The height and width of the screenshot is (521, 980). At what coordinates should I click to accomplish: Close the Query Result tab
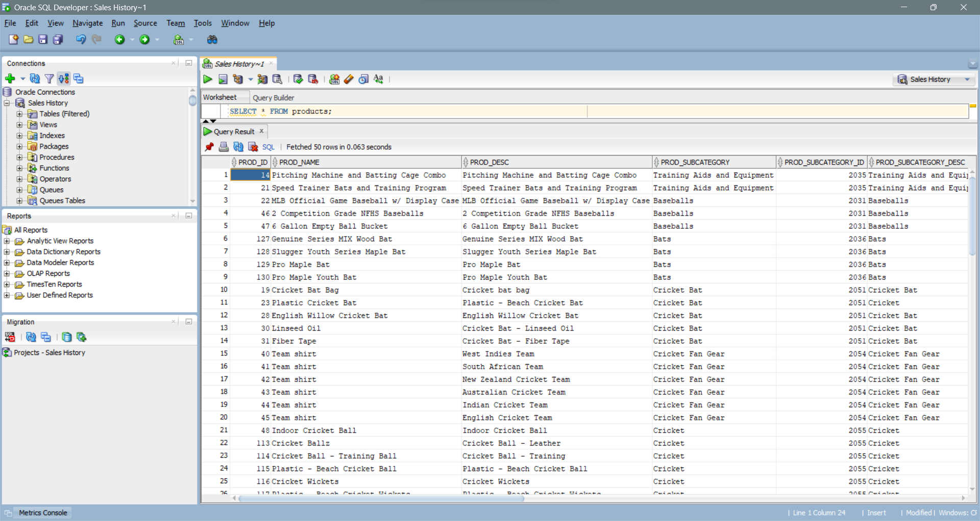click(x=261, y=131)
